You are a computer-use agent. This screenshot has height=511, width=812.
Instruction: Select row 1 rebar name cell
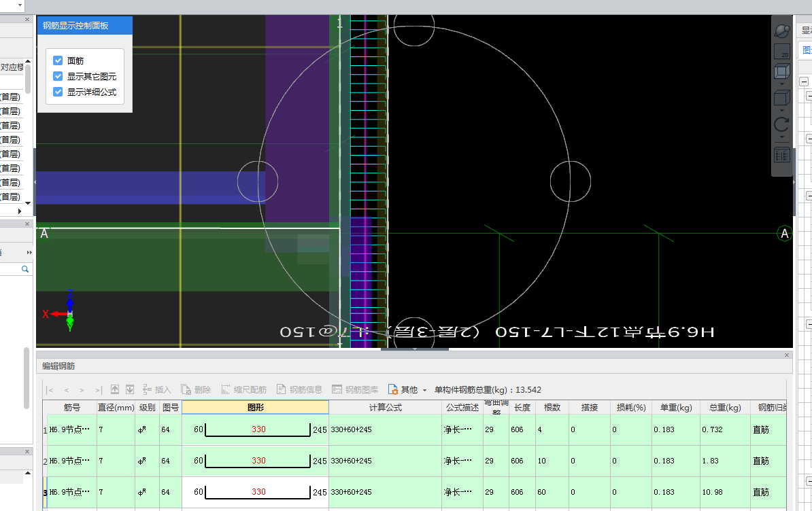[72, 430]
